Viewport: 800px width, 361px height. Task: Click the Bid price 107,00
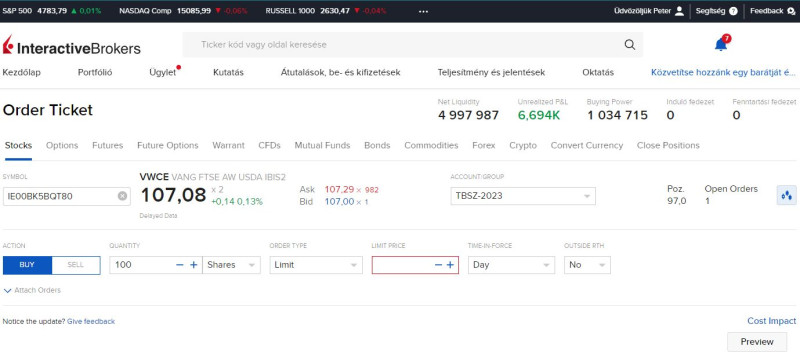click(339, 201)
